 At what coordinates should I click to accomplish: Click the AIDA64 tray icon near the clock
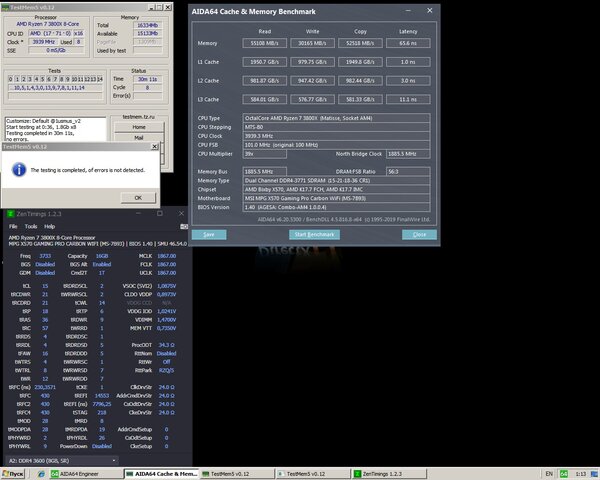[564, 474]
